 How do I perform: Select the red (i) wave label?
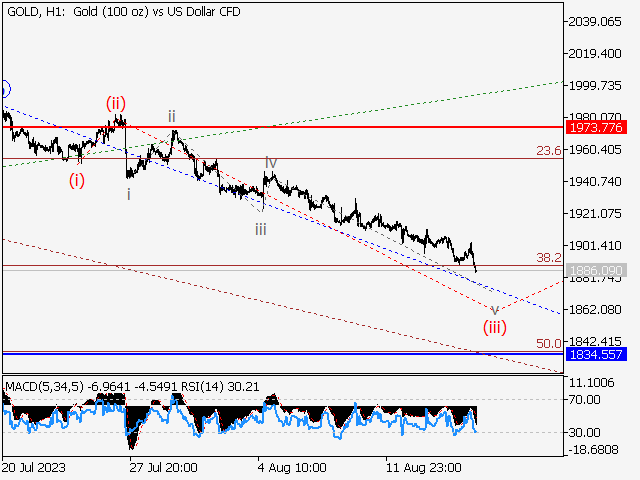click(x=77, y=180)
